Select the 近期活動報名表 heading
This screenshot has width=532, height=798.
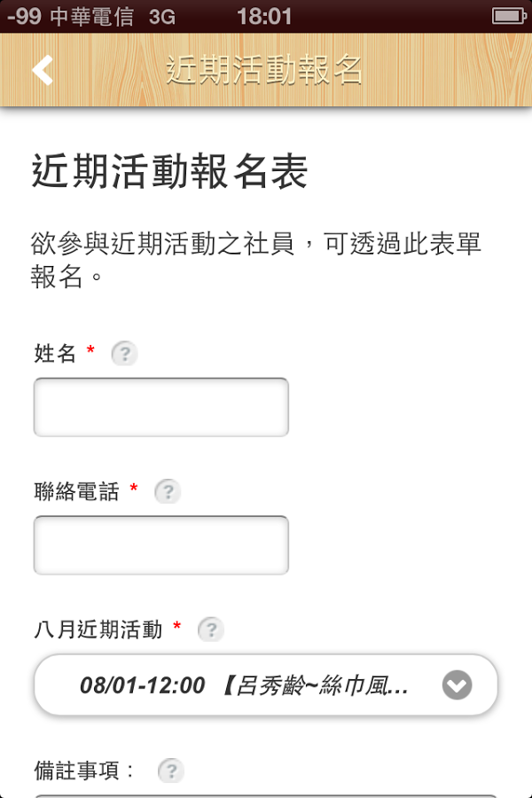169,171
